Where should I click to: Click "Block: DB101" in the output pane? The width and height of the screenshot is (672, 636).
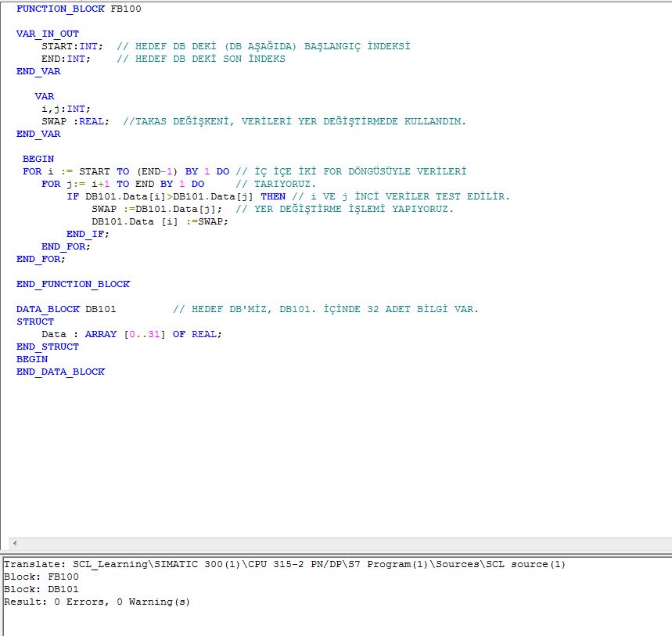41,589
